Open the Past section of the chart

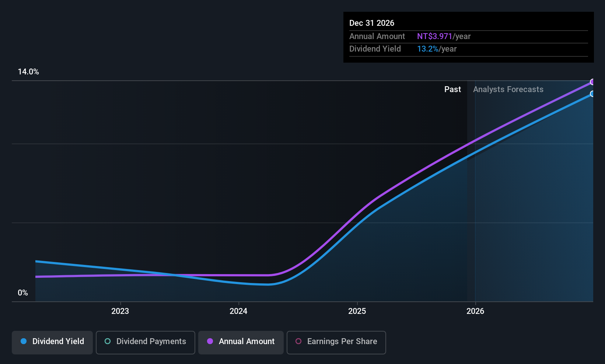(x=452, y=89)
